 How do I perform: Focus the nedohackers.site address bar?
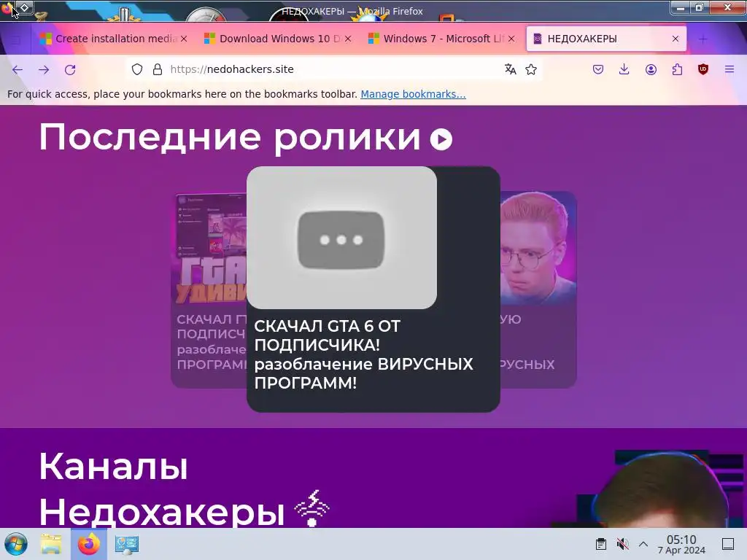click(333, 69)
